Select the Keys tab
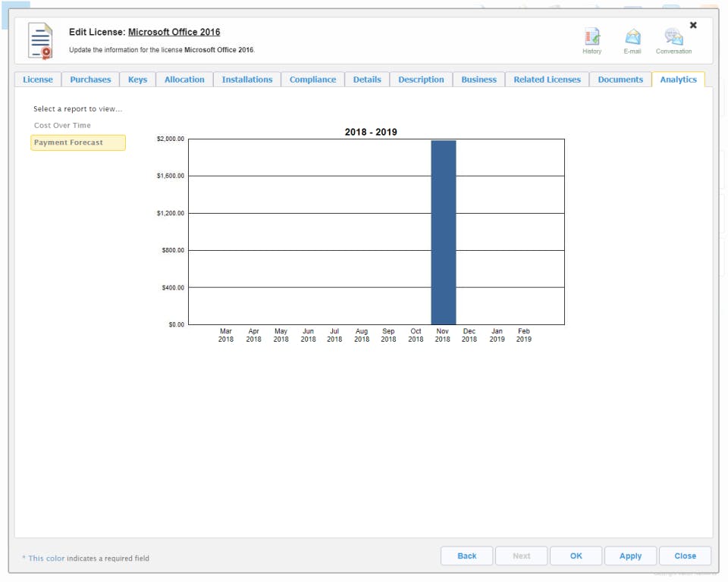 137,80
